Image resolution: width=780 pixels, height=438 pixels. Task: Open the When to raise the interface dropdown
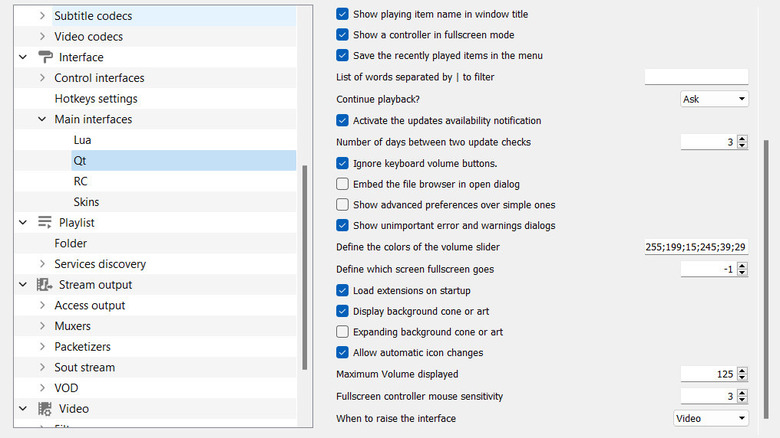click(711, 418)
